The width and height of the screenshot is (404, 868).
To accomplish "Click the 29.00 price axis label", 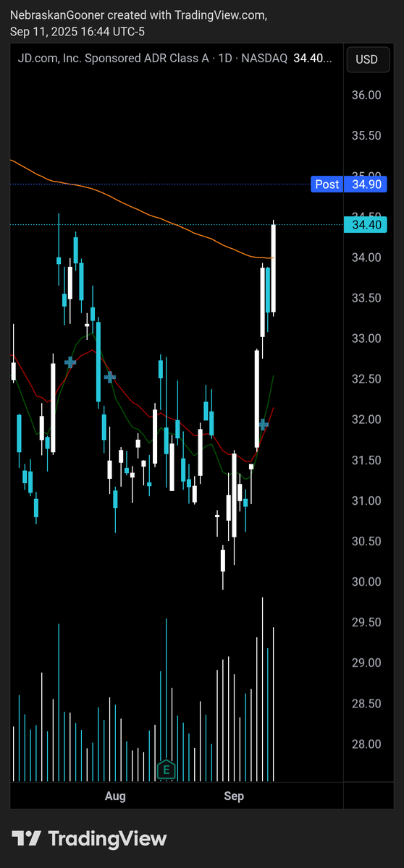I will click(x=366, y=663).
